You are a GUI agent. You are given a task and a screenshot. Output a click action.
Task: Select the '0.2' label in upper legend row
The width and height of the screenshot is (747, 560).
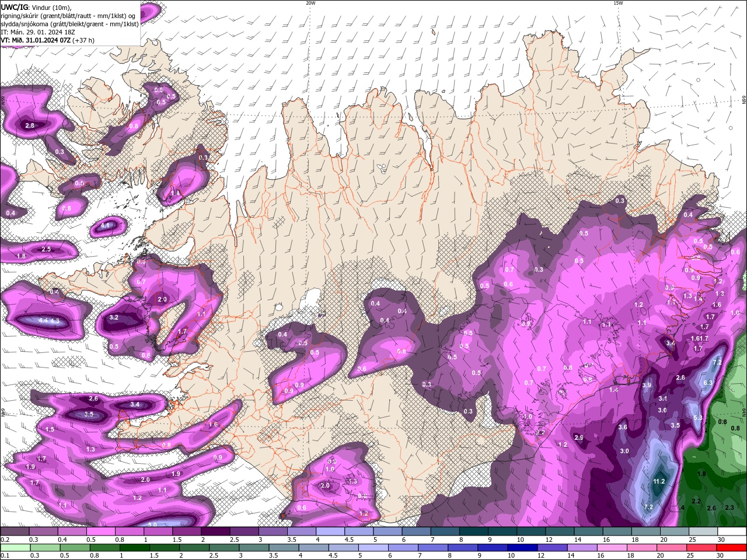click(x=5, y=540)
